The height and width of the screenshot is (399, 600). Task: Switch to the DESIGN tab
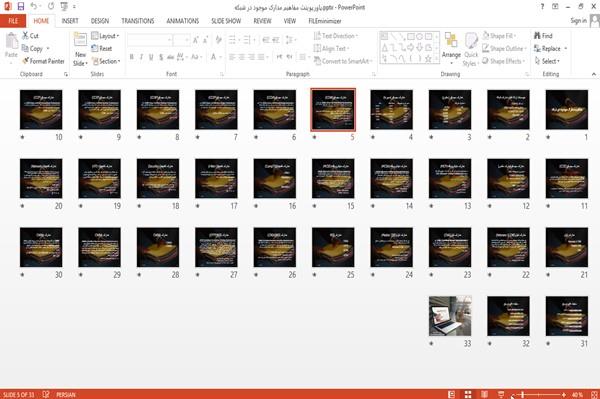(100, 21)
